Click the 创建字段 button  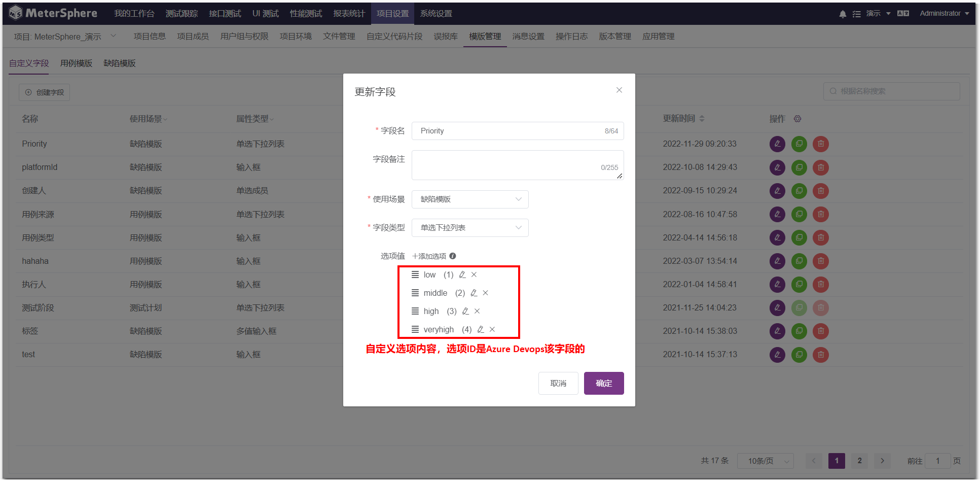[x=44, y=92]
